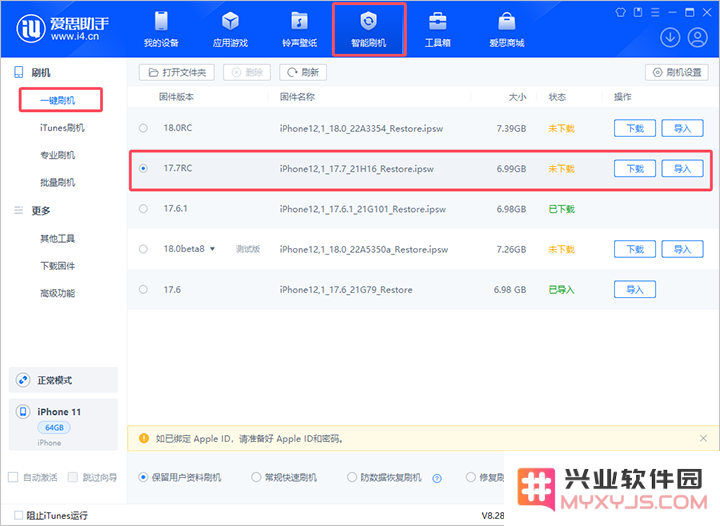Open the title bar list menu icon
Image resolution: width=720 pixels, height=526 pixels.
[x=655, y=12]
